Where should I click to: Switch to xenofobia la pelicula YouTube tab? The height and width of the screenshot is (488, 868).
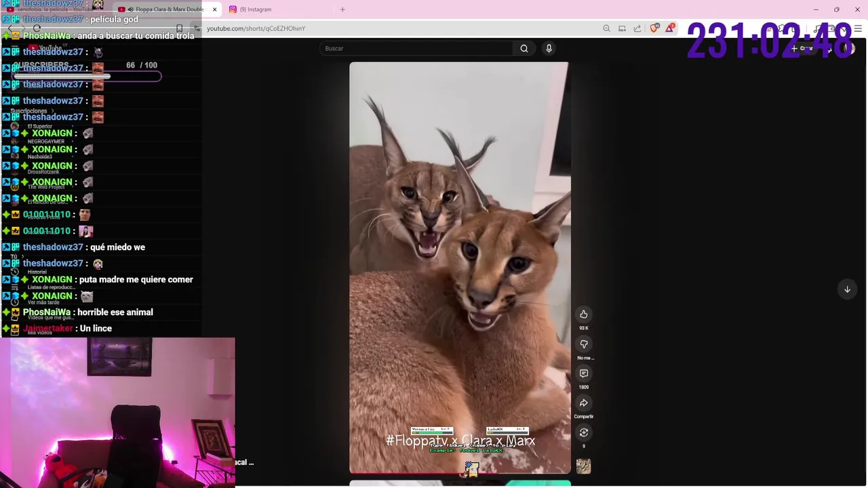[54, 9]
